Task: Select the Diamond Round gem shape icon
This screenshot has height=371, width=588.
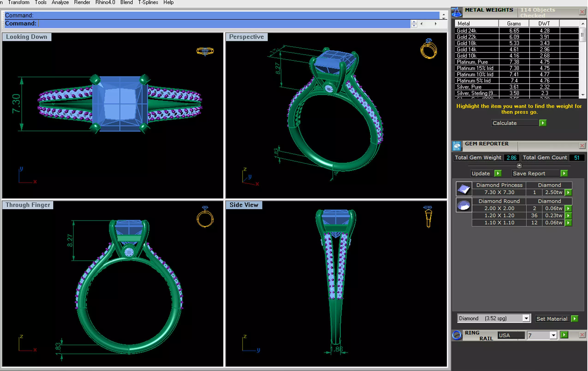Action: pyautogui.click(x=464, y=205)
